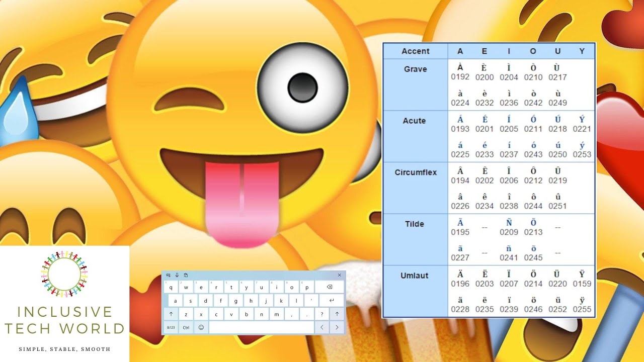Select the 'Acute' row label
The width and height of the screenshot is (644, 362).
(x=414, y=121)
